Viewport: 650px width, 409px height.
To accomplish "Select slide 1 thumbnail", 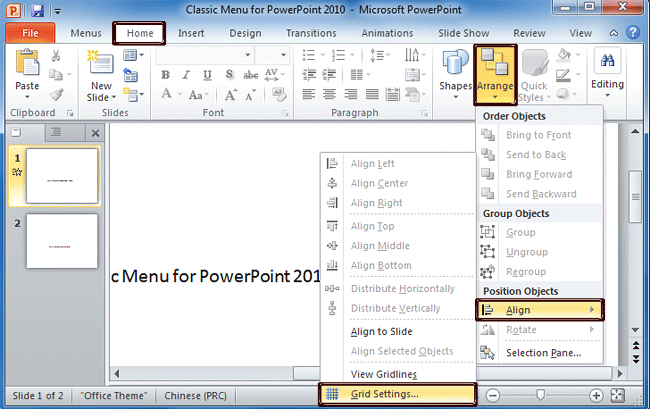I will tap(62, 176).
